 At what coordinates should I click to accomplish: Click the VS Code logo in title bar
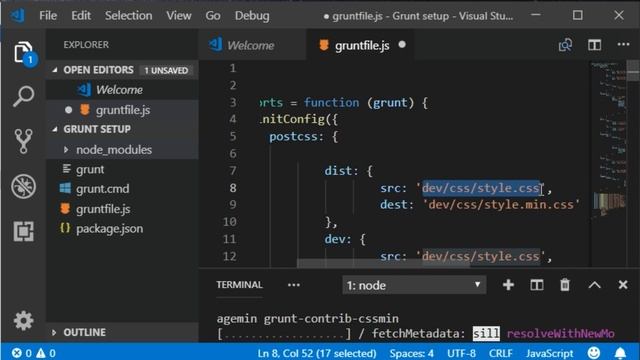click(x=18, y=16)
